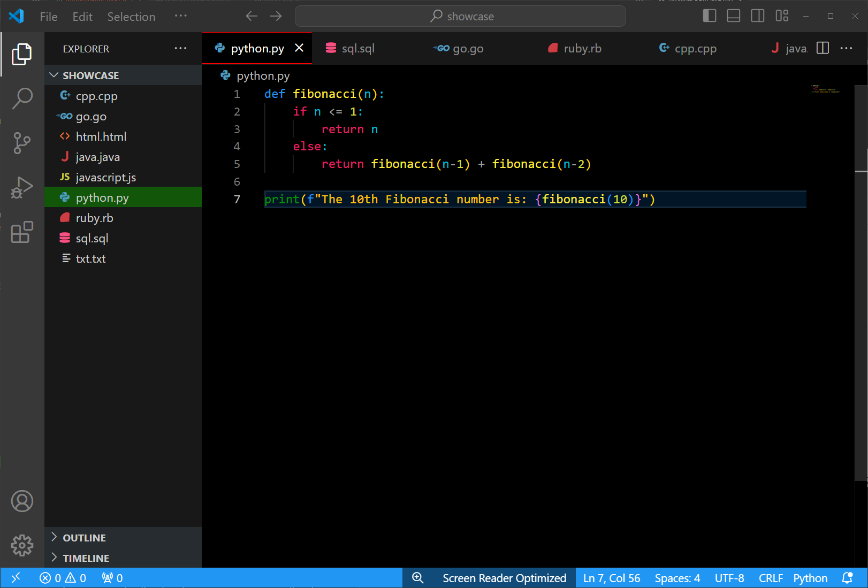The image size is (868, 588).
Task: Change language mode via Python
Action: click(x=810, y=578)
